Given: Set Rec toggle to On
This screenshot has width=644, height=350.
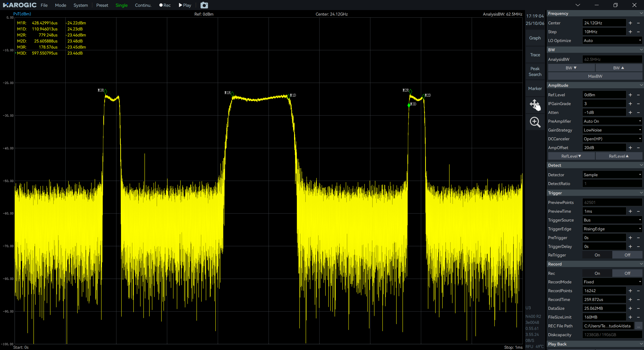Looking at the screenshot, I should (x=597, y=273).
